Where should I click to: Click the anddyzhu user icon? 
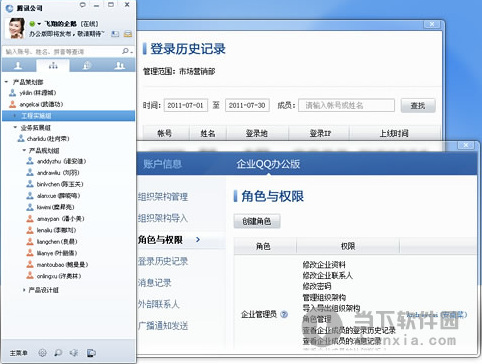coord(30,161)
